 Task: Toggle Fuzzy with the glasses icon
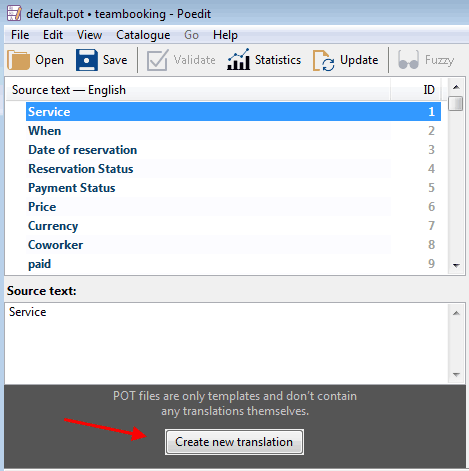(x=408, y=60)
